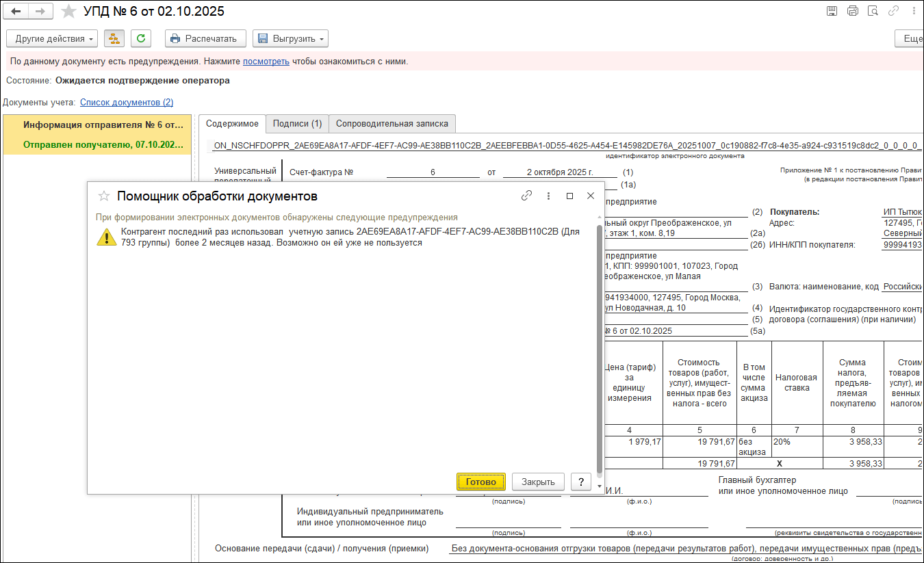Click the dialog's vertical scrollbar
This screenshot has width=924, height=563.
click(600, 342)
